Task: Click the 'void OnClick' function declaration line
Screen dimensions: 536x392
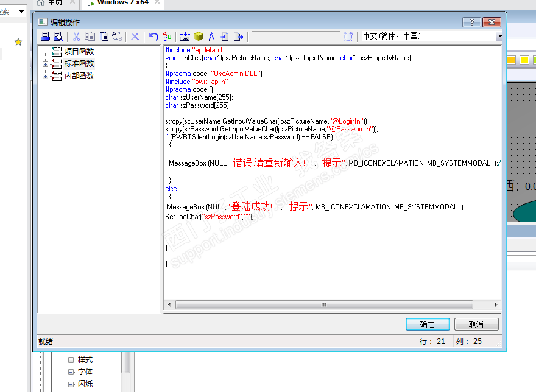Action: click(288, 58)
